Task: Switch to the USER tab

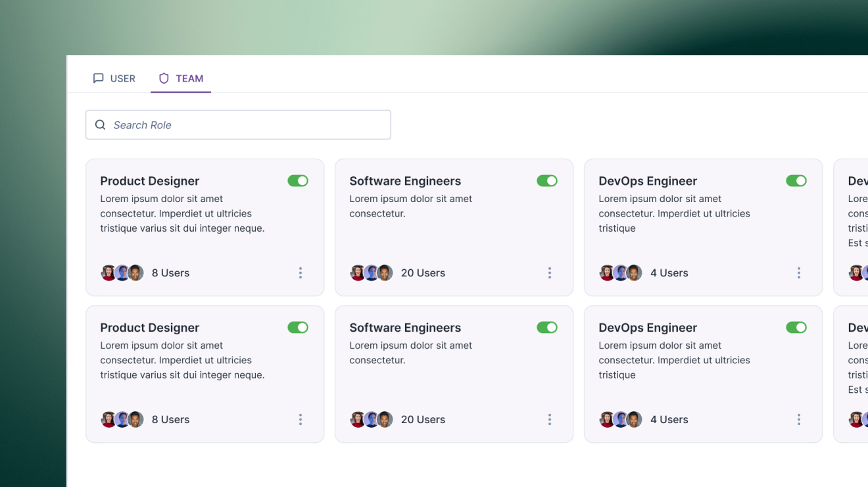Action: (x=114, y=78)
